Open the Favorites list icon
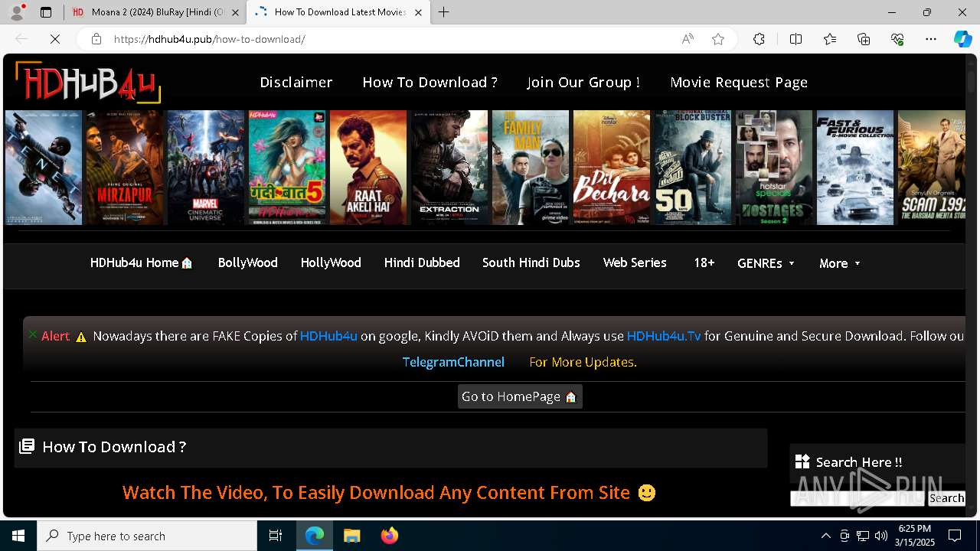The height and width of the screenshot is (551, 980). (830, 39)
